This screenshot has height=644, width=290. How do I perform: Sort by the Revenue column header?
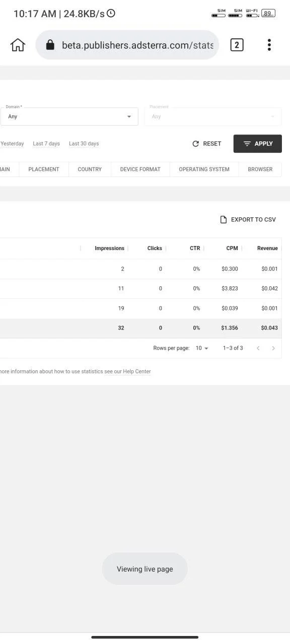tap(267, 248)
